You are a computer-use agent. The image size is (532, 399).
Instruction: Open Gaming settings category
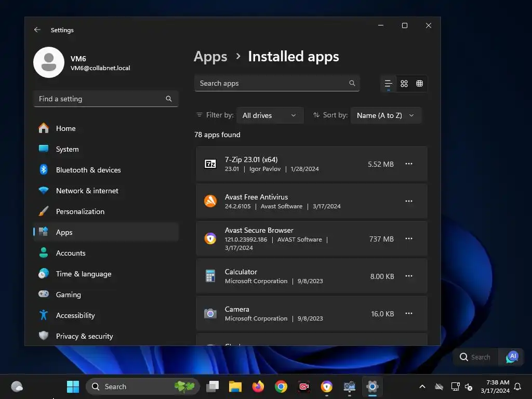pos(106,295)
